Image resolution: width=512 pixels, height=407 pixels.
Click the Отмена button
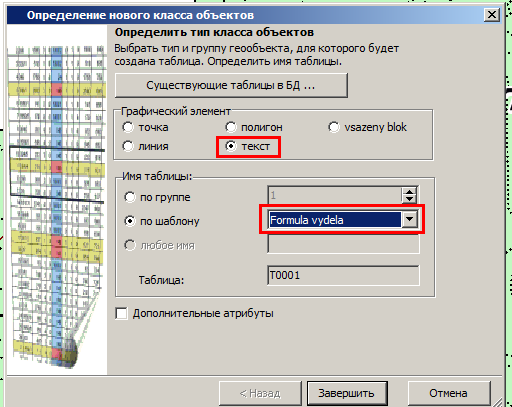pos(449,393)
